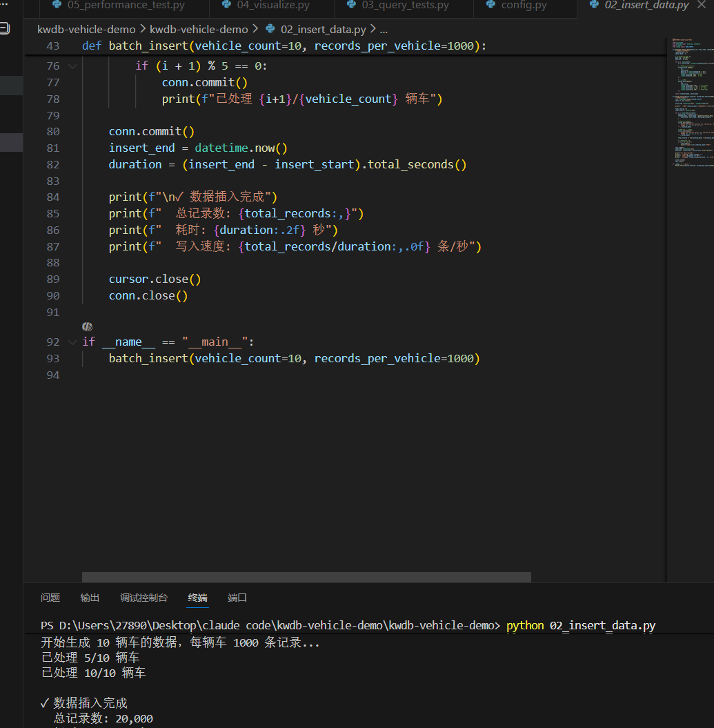Click total_seconds() on line 82
This screenshot has height=728, width=714.
pos(417,165)
